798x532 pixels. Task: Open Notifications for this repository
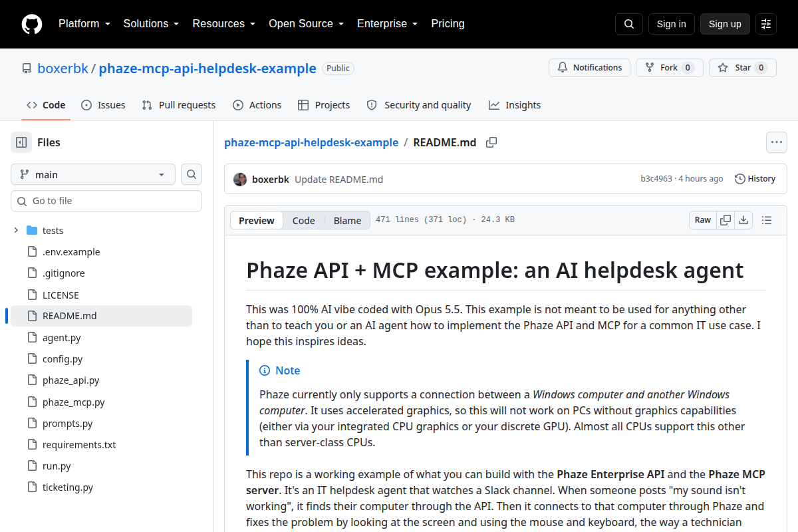pyautogui.click(x=589, y=68)
